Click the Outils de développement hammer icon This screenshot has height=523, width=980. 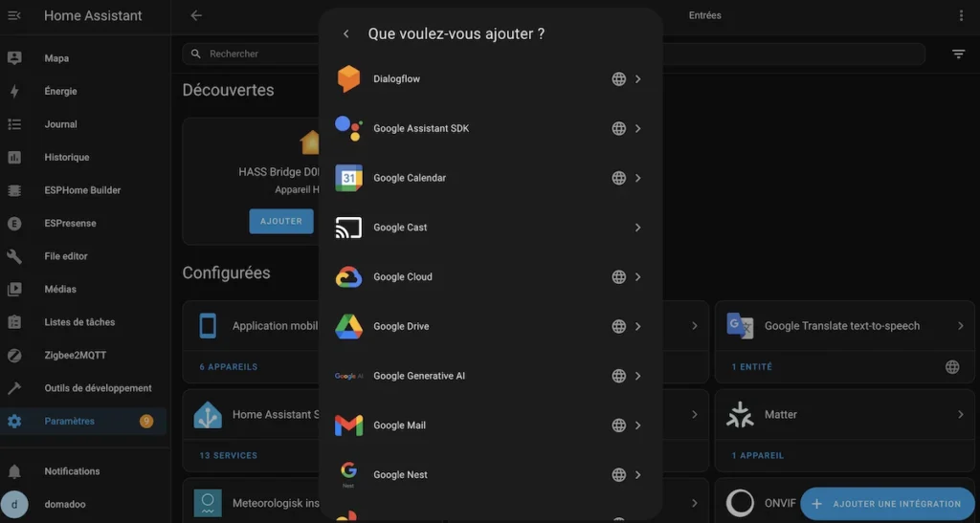[x=14, y=388]
